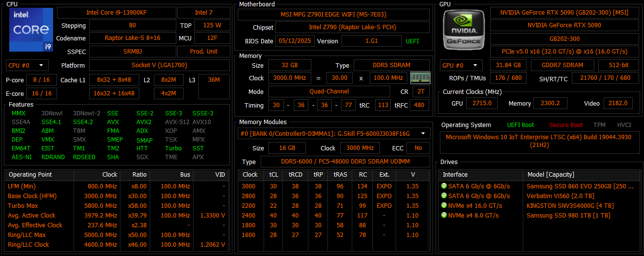Click the 512-bit bus width field
This screenshot has height=256, width=644.
click(619, 65)
